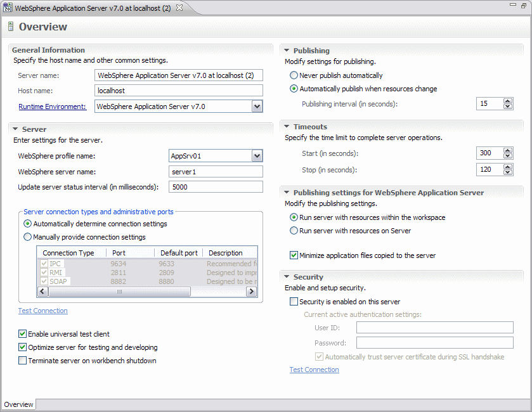Increase the Start timeout value
The width and height of the screenshot is (532, 412).
click(x=507, y=150)
